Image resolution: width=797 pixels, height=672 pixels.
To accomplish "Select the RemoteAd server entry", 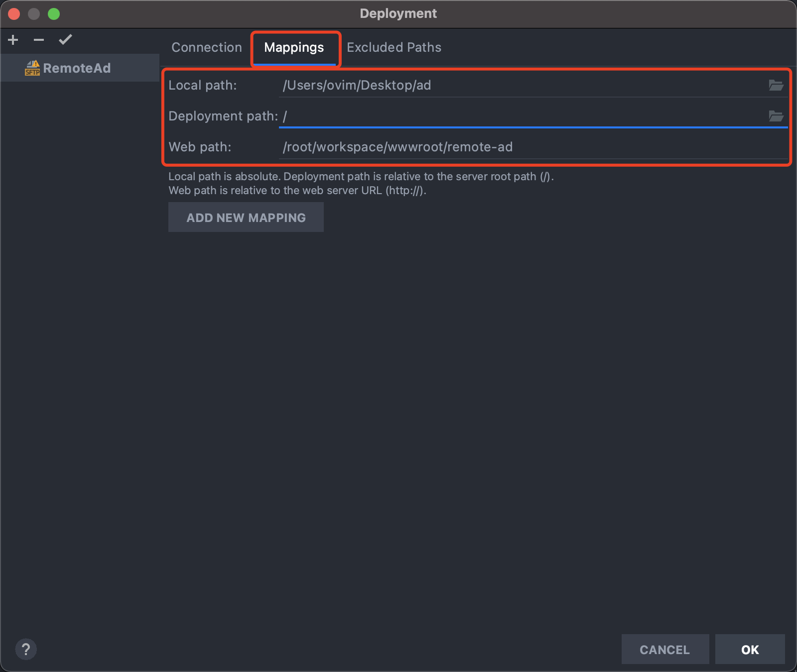I will (x=80, y=68).
